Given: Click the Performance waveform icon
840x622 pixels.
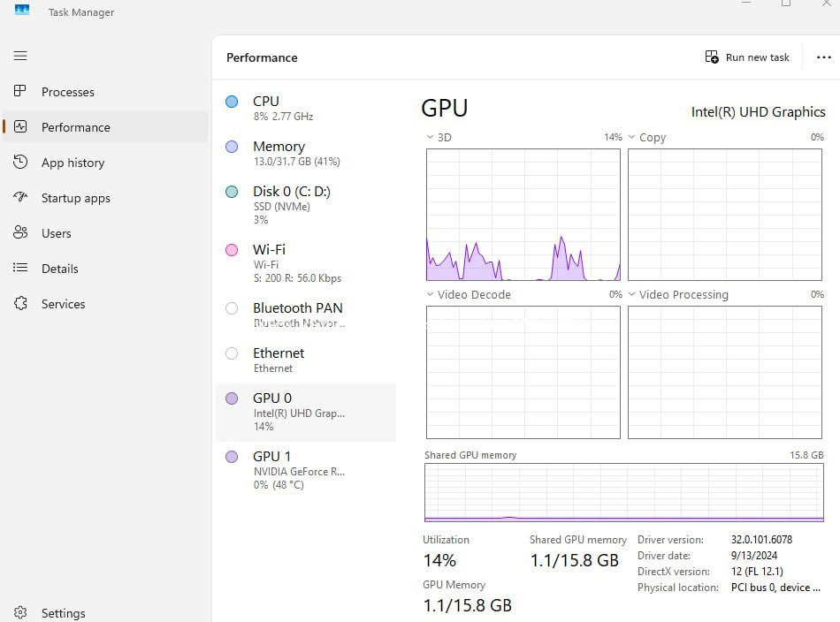Looking at the screenshot, I should click(20, 127).
